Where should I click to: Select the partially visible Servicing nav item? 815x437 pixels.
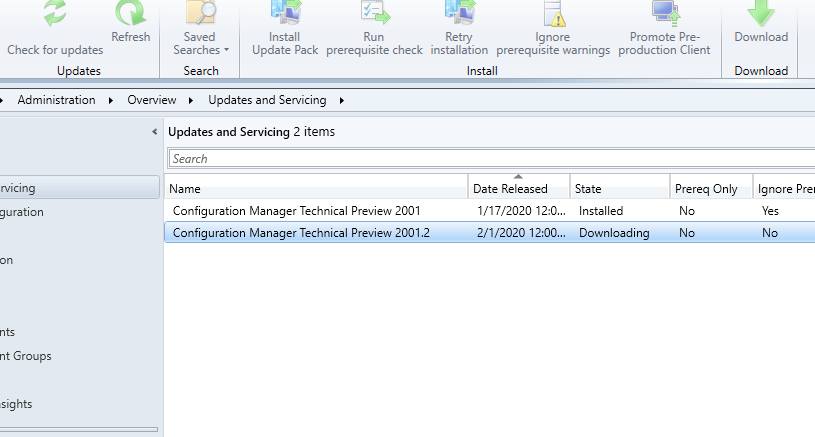tap(79, 188)
